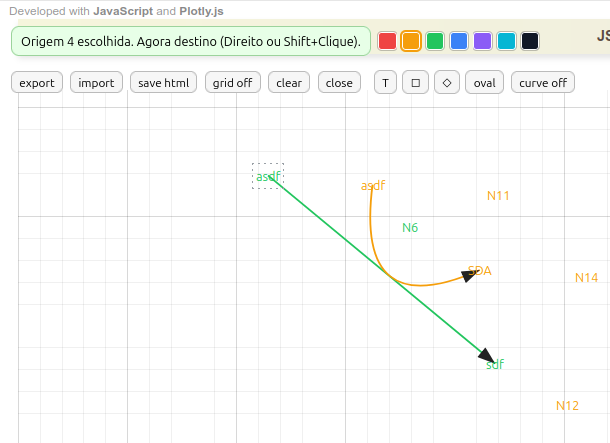Choose the dark navy color swatch
The height and width of the screenshot is (443, 610).
[530, 41]
